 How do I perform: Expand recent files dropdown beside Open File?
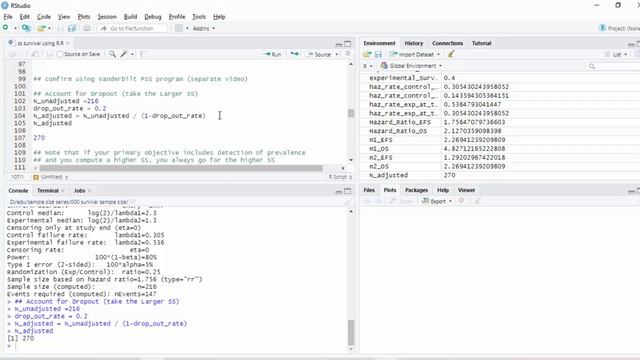tap(49, 28)
